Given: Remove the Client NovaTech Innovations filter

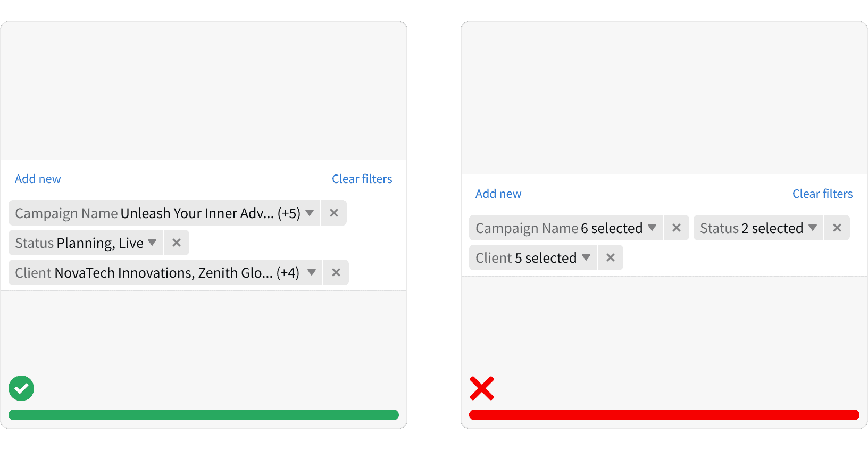Looking at the screenshot, I should (x=336, y=272).
